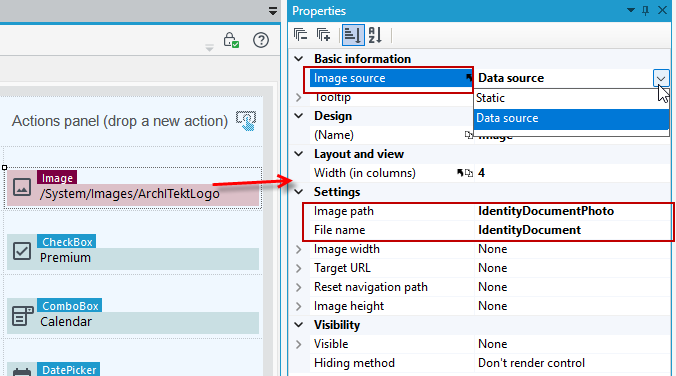This screenshot has height=376, width=676.
Task: Expand the Image width property
Action: 298,249
